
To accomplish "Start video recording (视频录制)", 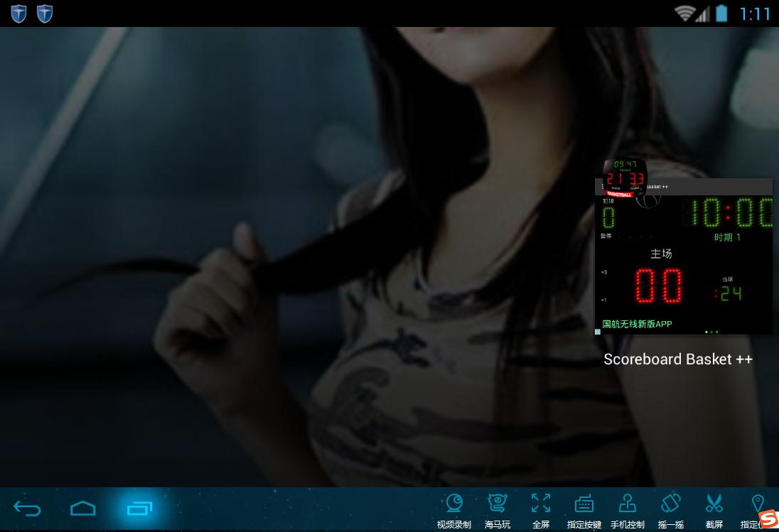I will (454, 511).
